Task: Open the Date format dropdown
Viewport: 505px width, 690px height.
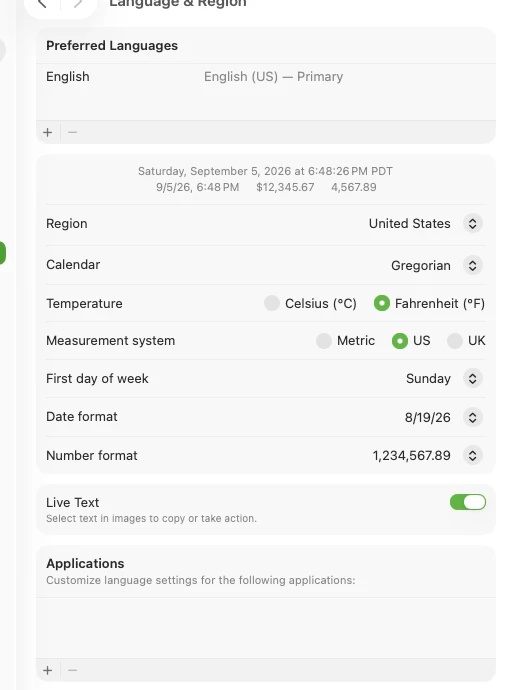Action: [x=472, y=417]
